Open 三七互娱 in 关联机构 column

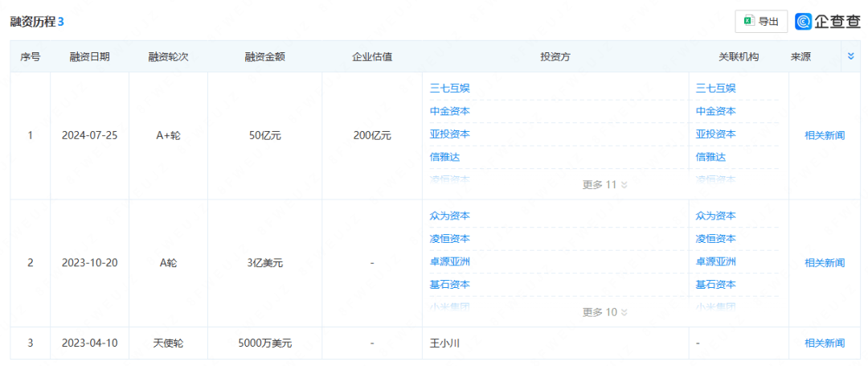tap(716, 88)
